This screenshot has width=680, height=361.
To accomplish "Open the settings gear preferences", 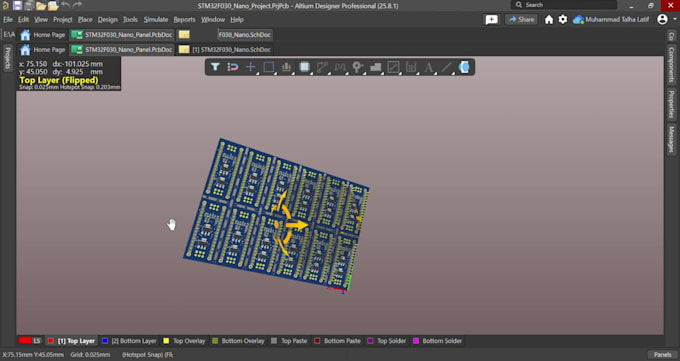I will click(562, 20).
